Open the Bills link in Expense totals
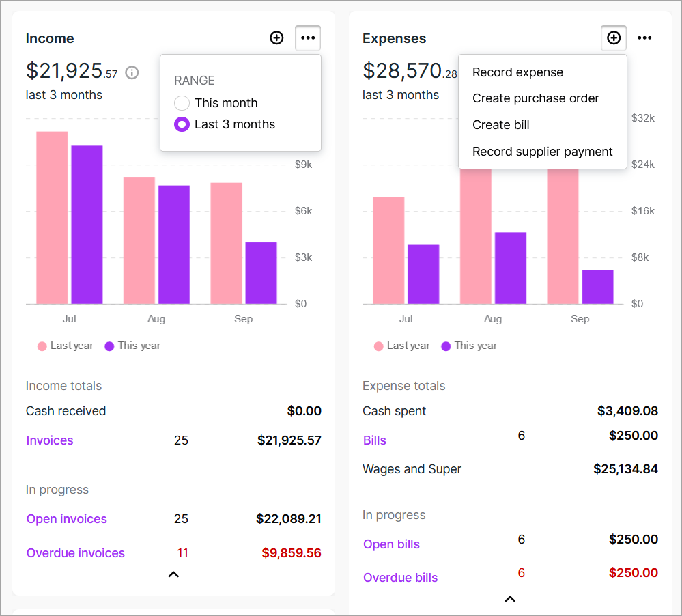This screenshot has height=616, width=682. 375,440
